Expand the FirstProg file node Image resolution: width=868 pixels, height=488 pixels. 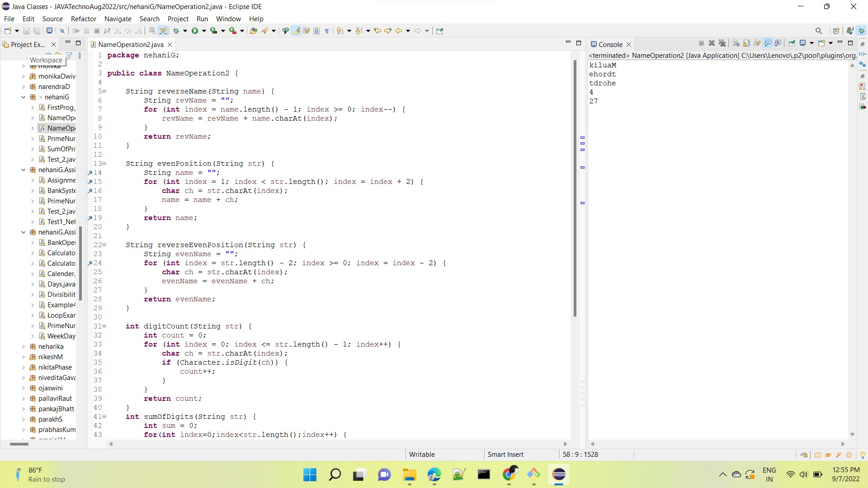click(33, 108)
